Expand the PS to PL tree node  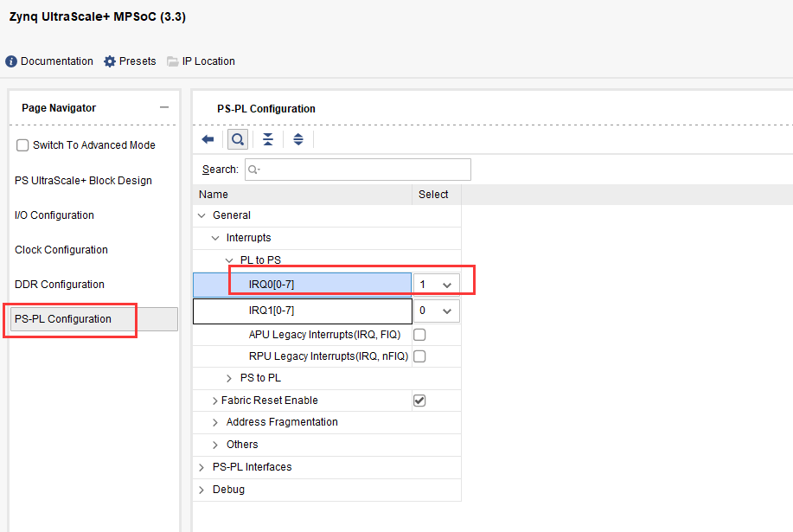(x=229, y=378)
